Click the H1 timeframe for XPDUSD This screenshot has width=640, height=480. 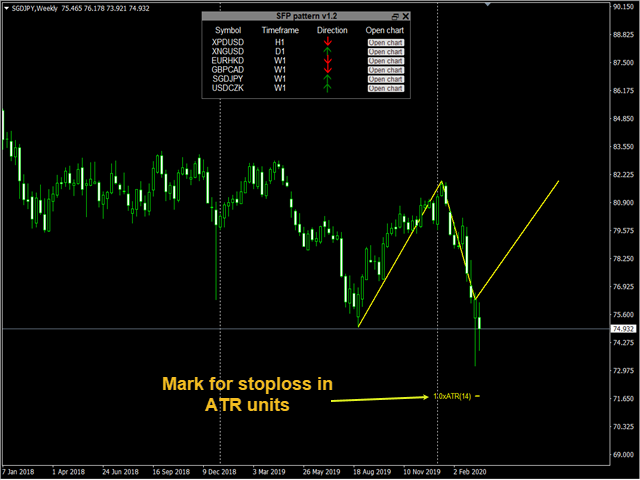pyautogui.click(x=280, y=42)
